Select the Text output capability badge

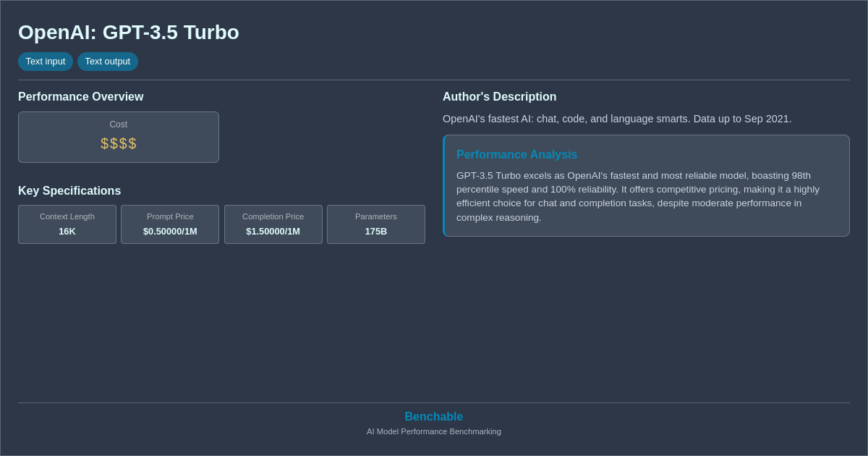107,62
